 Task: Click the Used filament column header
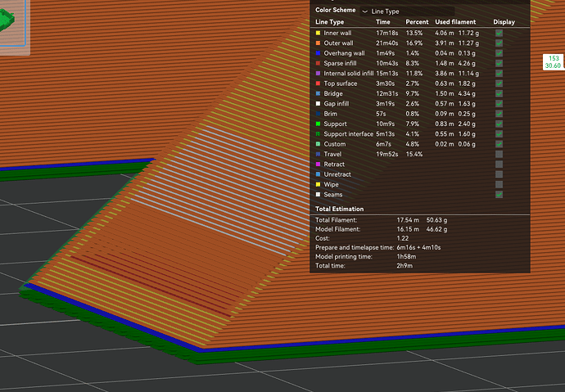coord(455,21)
